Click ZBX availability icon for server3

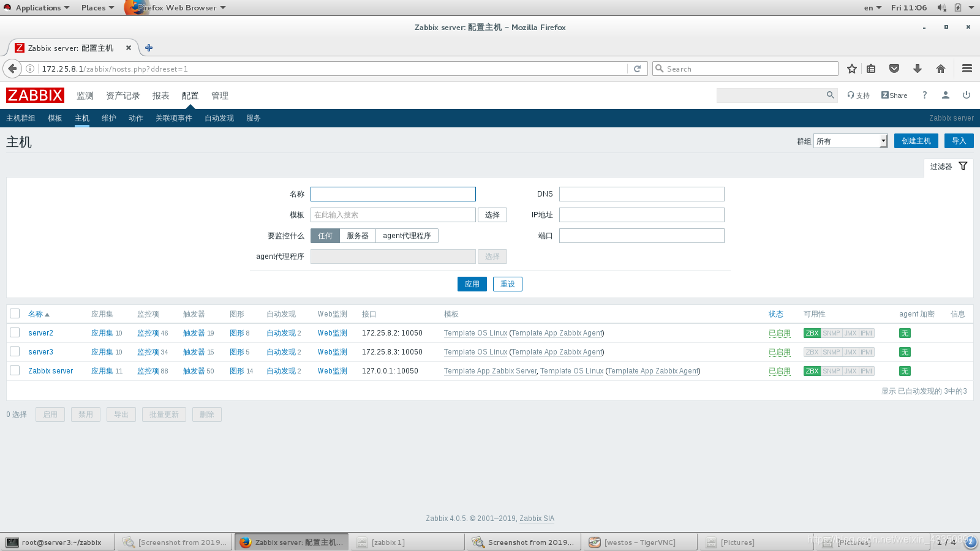(812, 352)
